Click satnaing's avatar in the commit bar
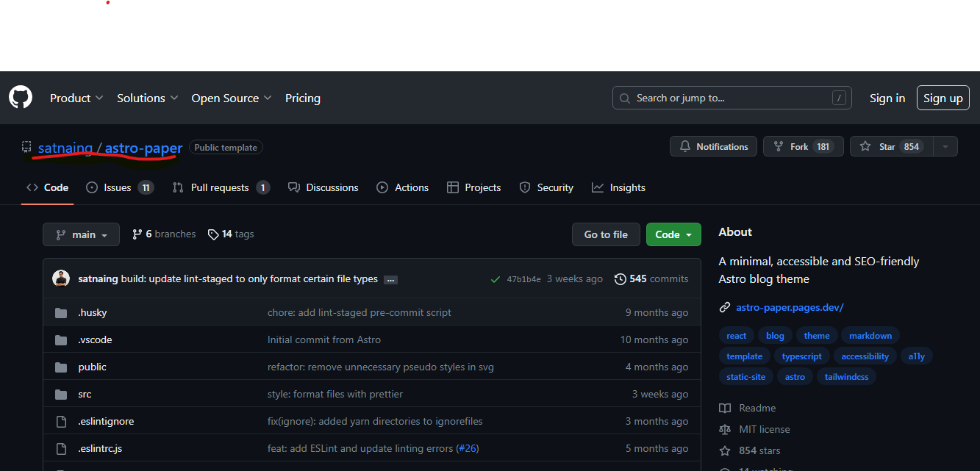This screenshot has height=471, width=980. coord(61,278)
